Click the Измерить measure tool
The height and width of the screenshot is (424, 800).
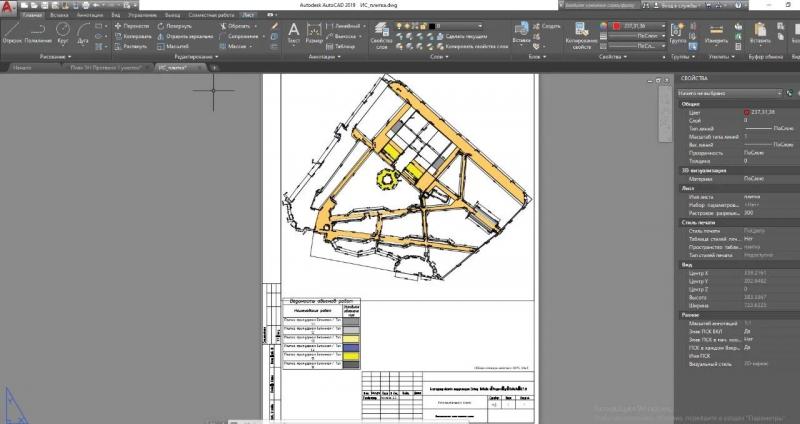(x=716, y=34)
